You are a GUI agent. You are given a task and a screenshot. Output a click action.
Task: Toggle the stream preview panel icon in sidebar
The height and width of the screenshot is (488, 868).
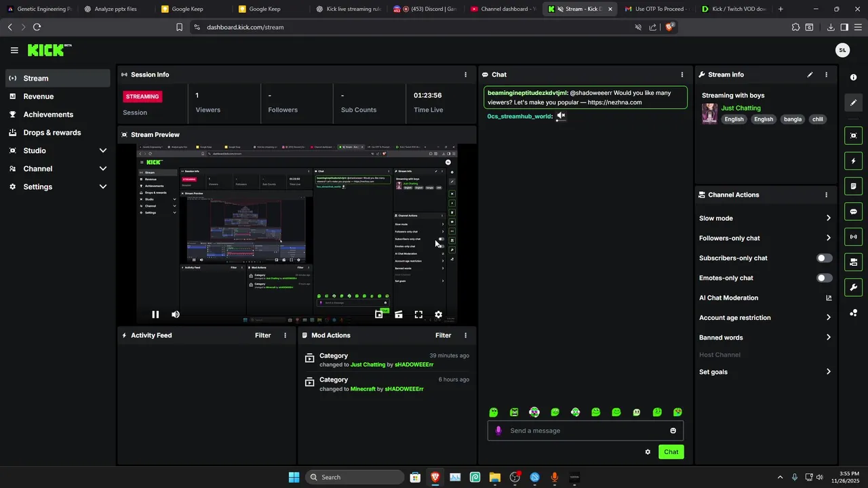pos(853,136)
